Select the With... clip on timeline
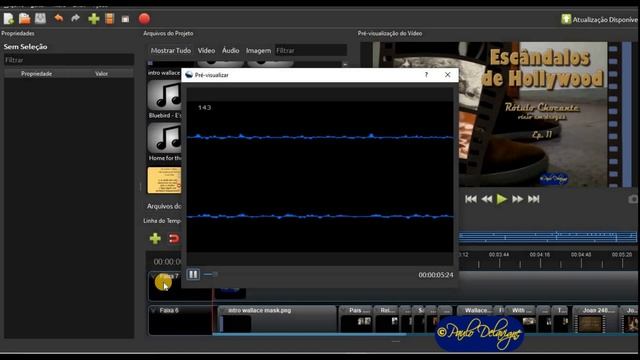Image resolution: width=640 pixels, height=360 pixels. click(521, 320)
